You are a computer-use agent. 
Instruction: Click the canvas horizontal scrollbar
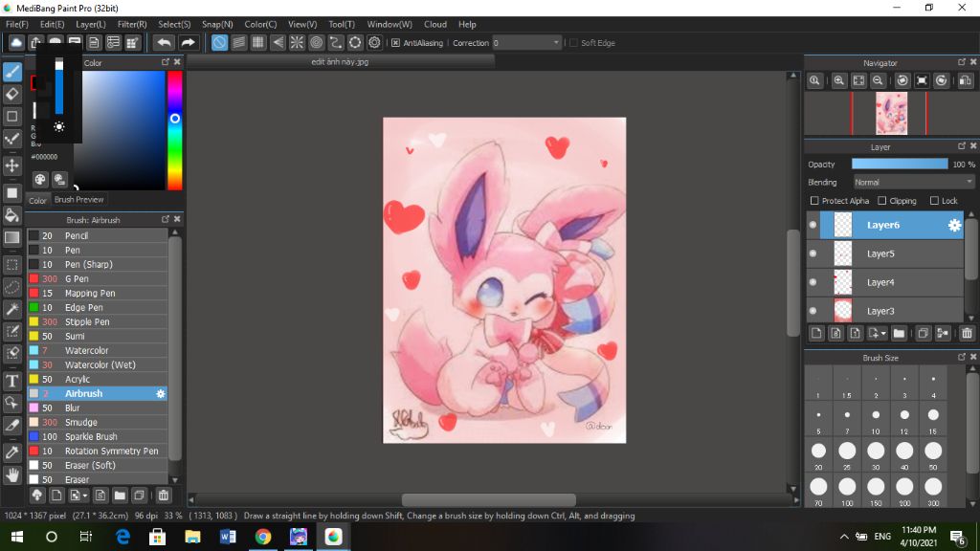pyautogui.click(x=489, y=499)
